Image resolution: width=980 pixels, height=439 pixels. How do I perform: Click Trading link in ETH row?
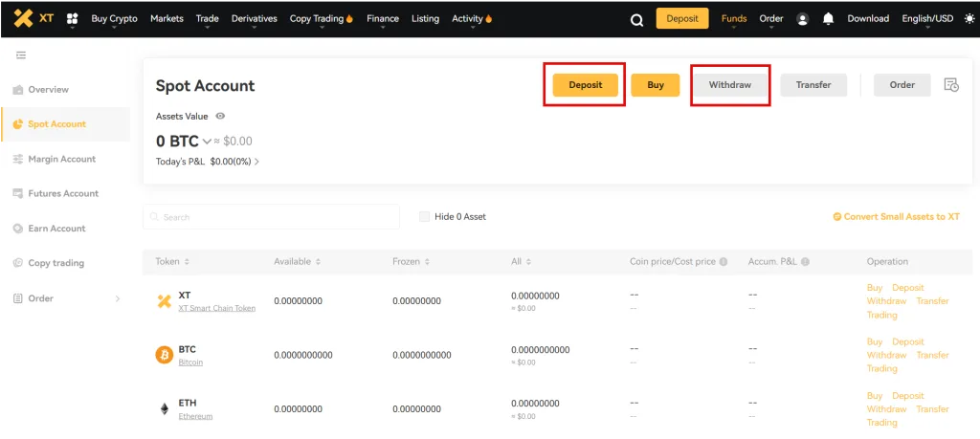pyautogui.click(x=881, y=423)
